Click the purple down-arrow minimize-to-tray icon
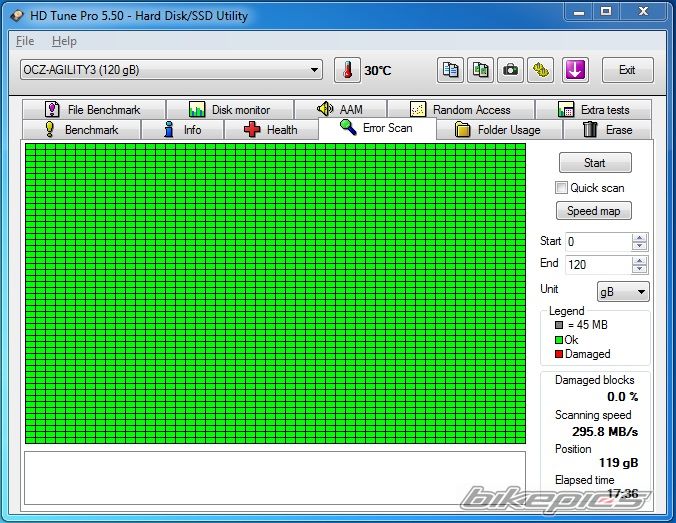 tap(576, 70)
